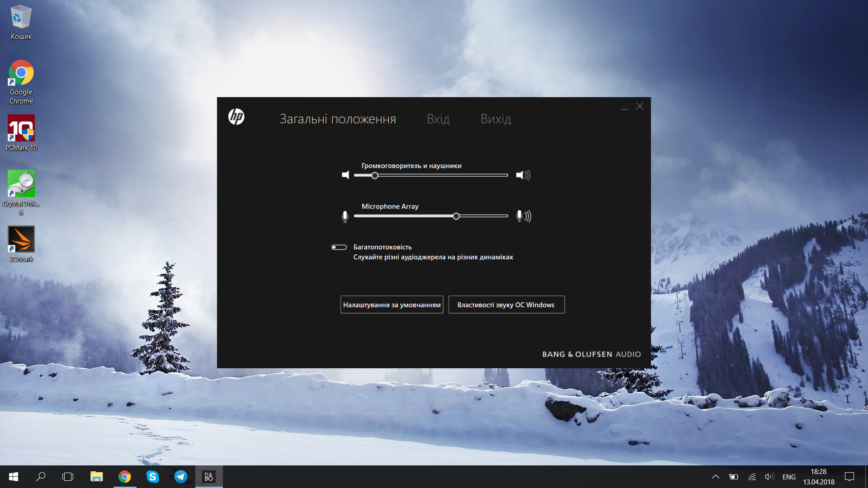
Task: Show hidden tray icons chevron
Action: click(x=716, y=477)
